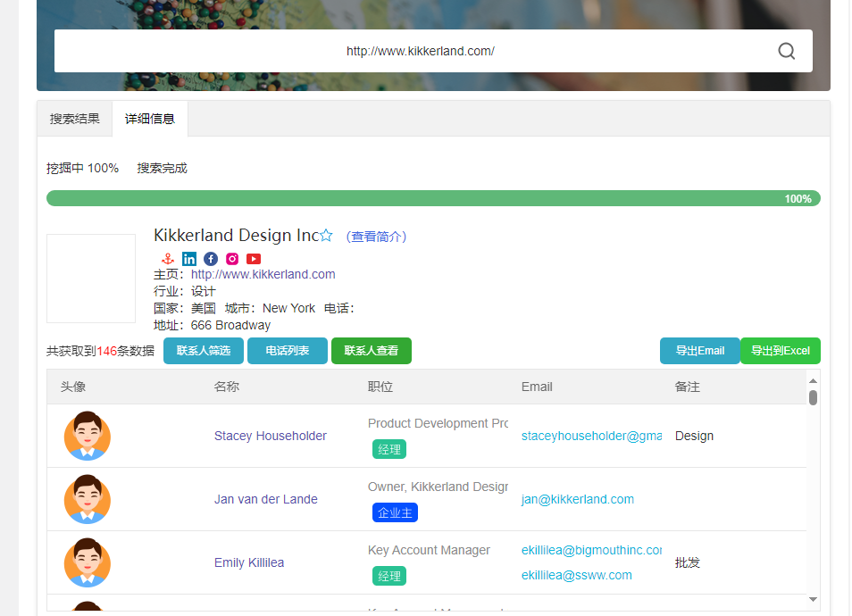Click Stacey Householder's avatar
This screenshot has width=852, height=616.
click(x=88, y=436)
